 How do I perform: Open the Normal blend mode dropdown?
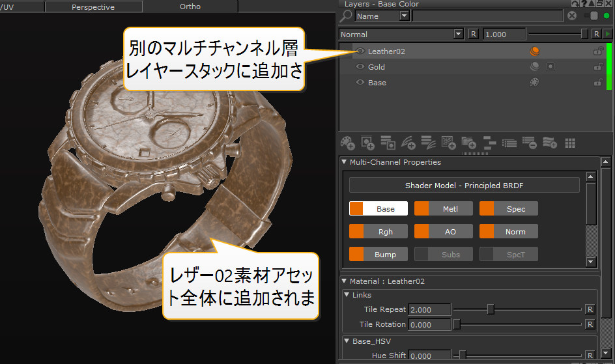[458, 34]
